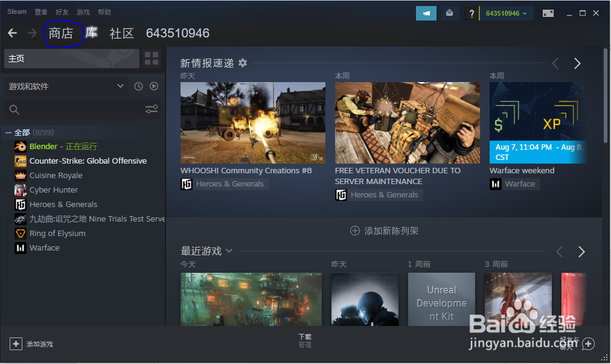Open Big Picture mode with the fullscreen icon
This screenshot has width=611, height=364.
click(547, 13)
